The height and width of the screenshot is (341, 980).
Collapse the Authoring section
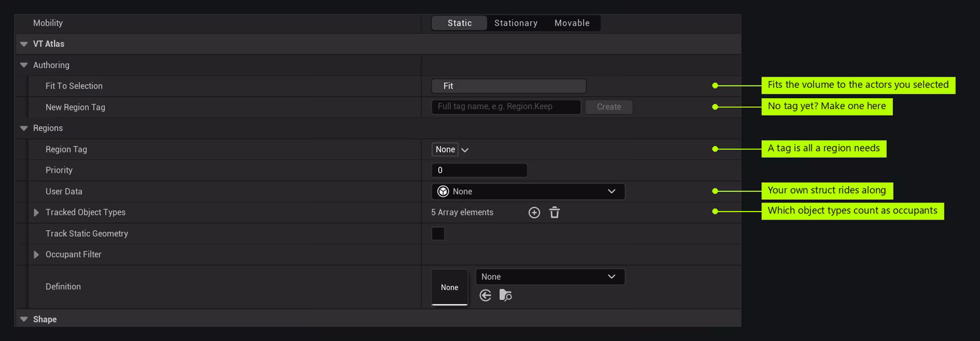click(x=24, y=65)
